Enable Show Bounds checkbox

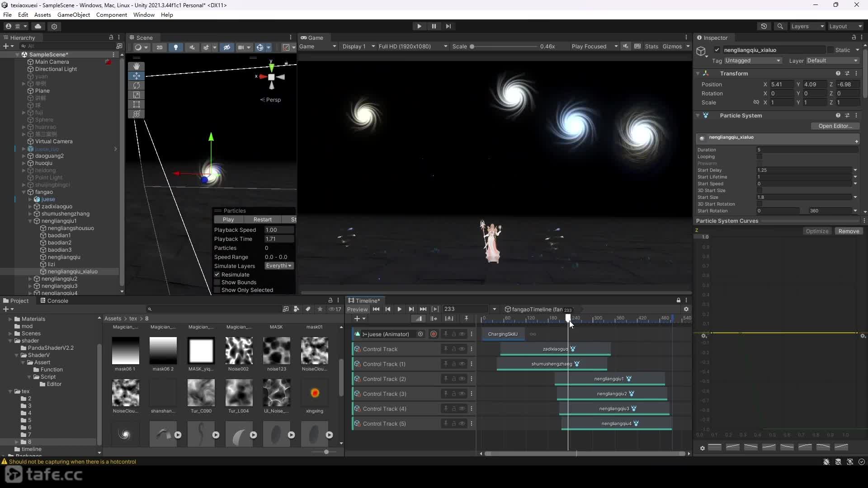coord(217,282)
